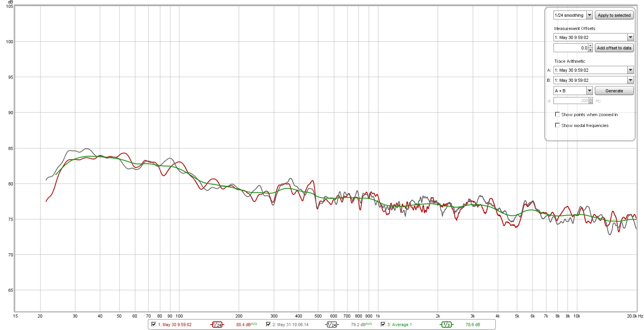The height and width of the screenshot is (330, 644).
Task: Click the offset value field showing 0.0
Action: click(571, 48)
